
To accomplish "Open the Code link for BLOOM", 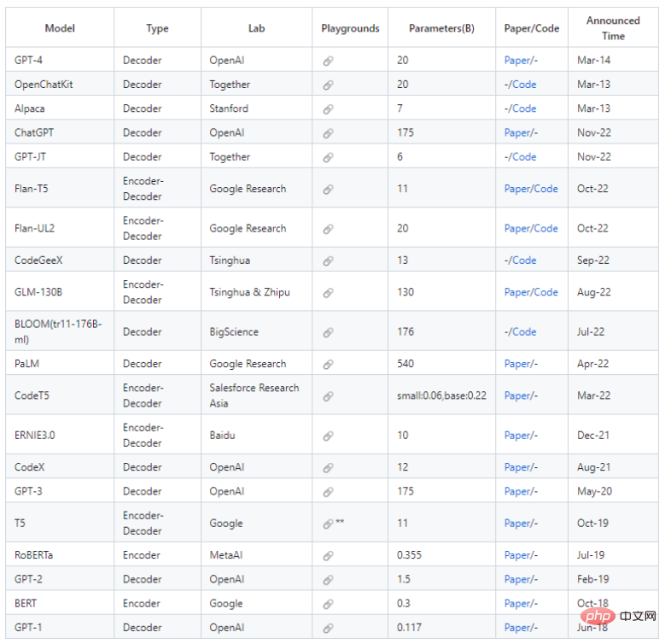I will tap(524, 331).
